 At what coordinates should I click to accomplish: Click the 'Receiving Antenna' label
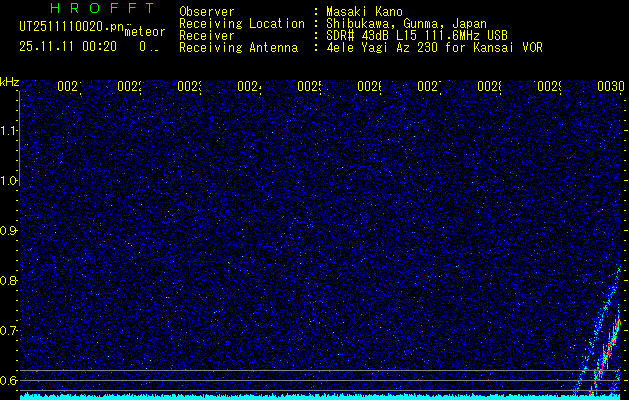point(239,48)
